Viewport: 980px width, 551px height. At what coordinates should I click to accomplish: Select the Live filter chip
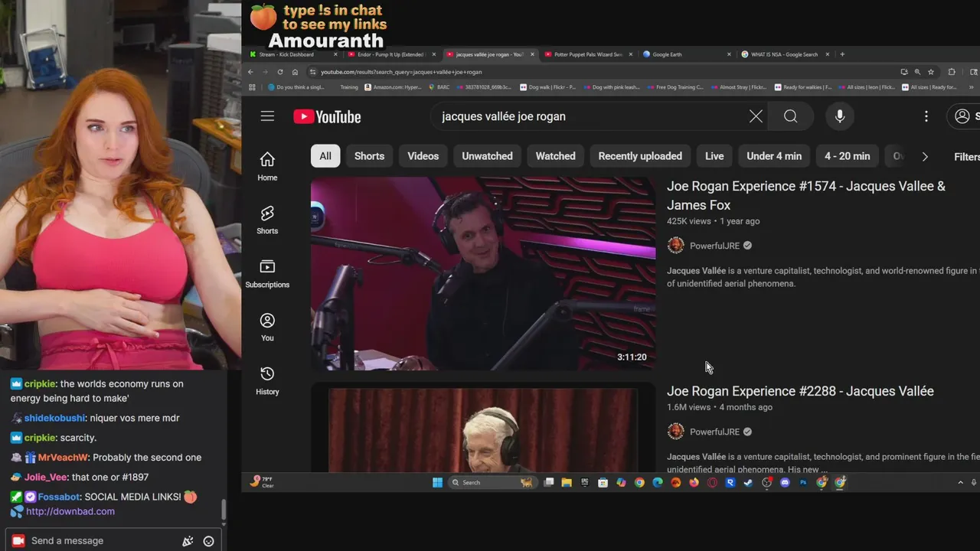coord(714,156)
